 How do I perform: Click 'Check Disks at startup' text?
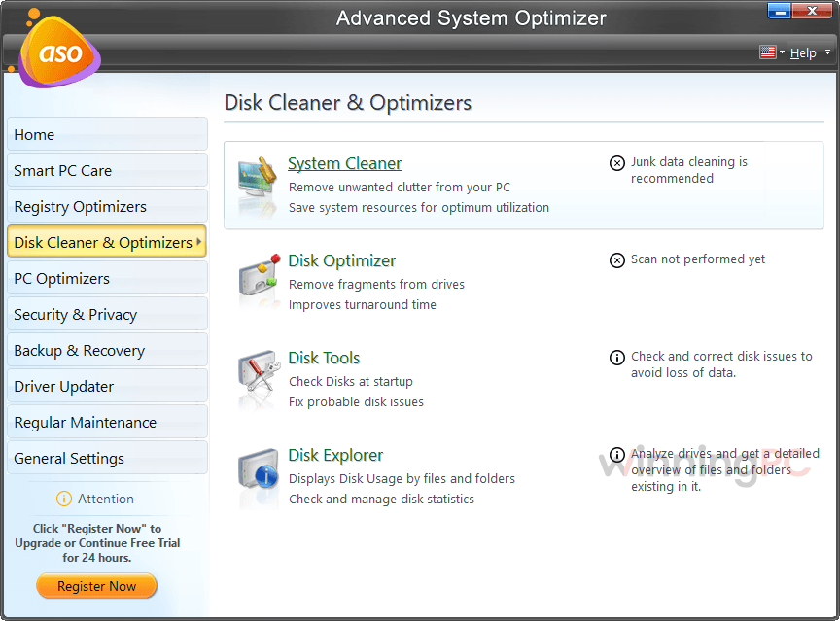(351, 381)
